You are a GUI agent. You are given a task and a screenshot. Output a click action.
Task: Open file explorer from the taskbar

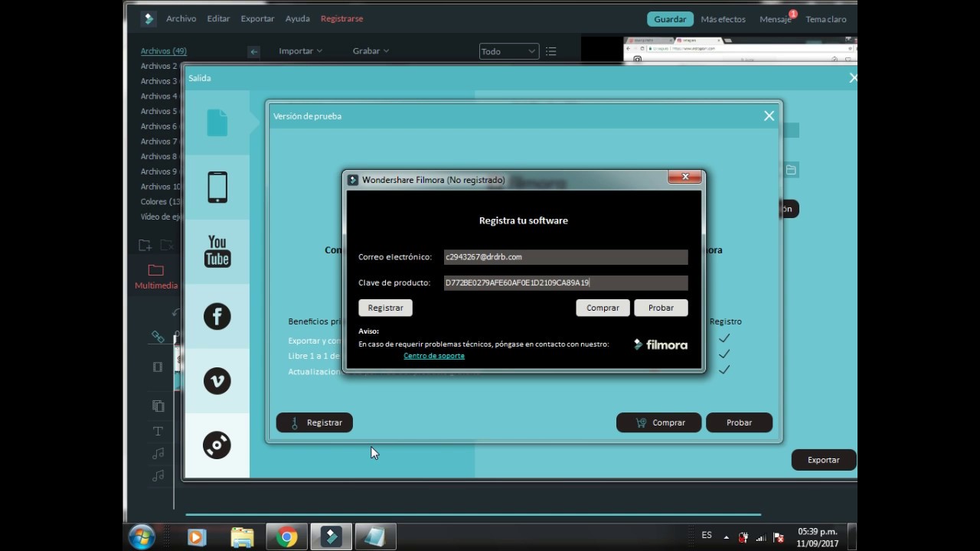(x=242, y=538)
